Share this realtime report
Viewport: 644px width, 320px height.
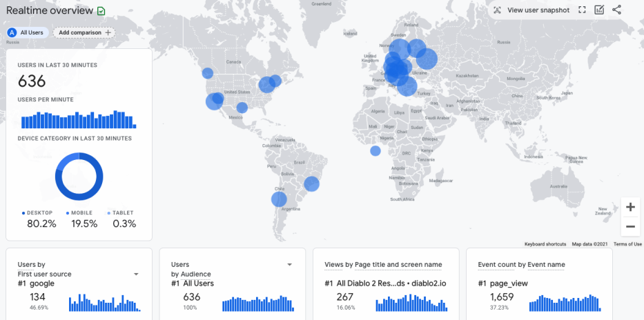click(x=617, y=10)
